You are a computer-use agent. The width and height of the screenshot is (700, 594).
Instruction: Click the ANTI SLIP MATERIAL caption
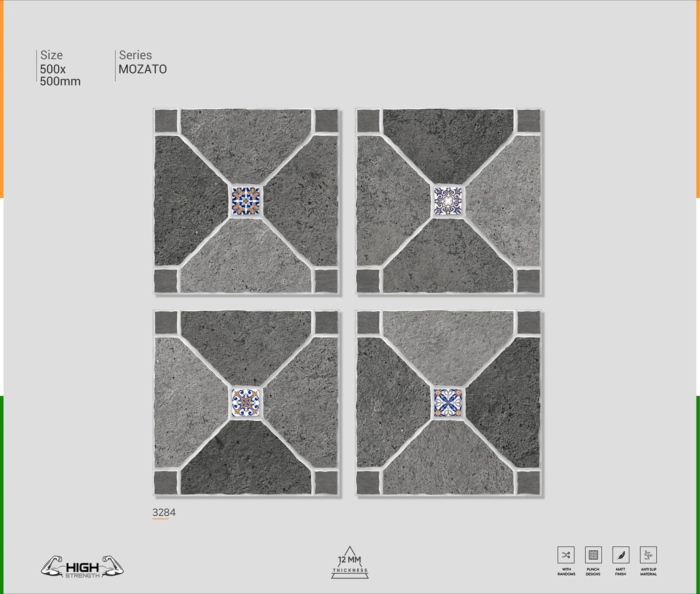(x=648, y=572)
